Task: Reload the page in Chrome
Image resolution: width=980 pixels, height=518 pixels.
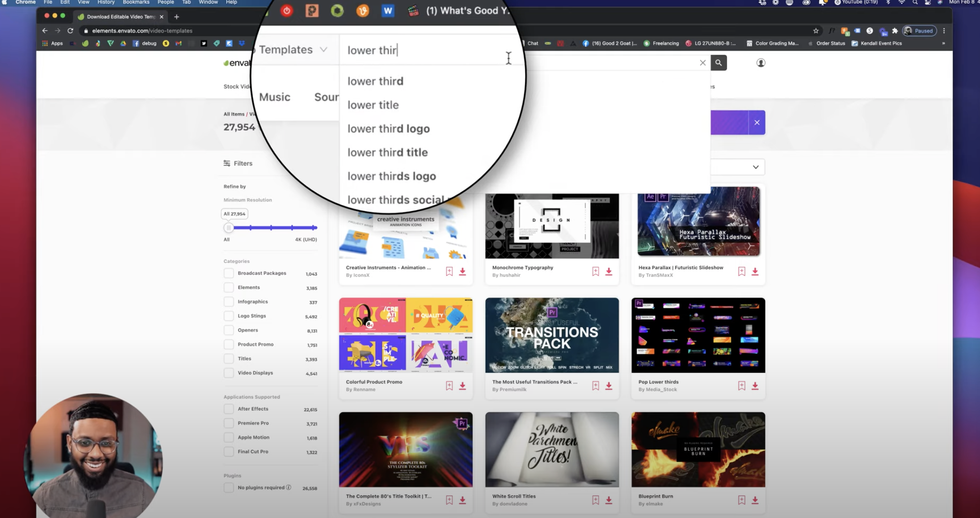Action: tap(70, 30)
